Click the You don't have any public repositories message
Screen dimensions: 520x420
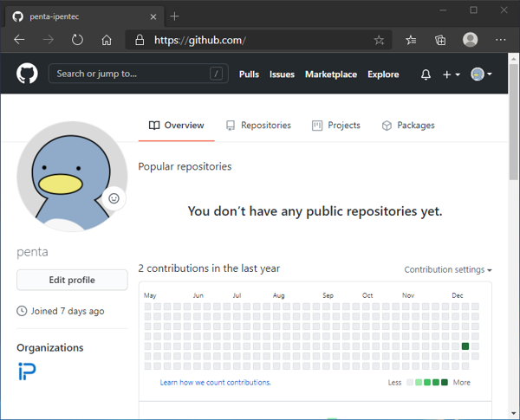pyautogui.click(x=315, y=211)
